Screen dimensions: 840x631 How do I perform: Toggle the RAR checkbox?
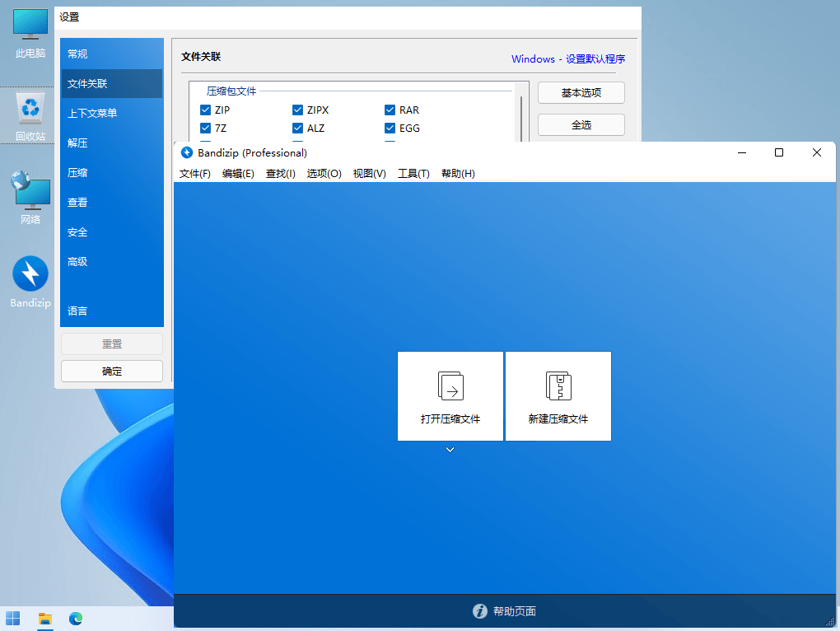[x=390, y=110]
